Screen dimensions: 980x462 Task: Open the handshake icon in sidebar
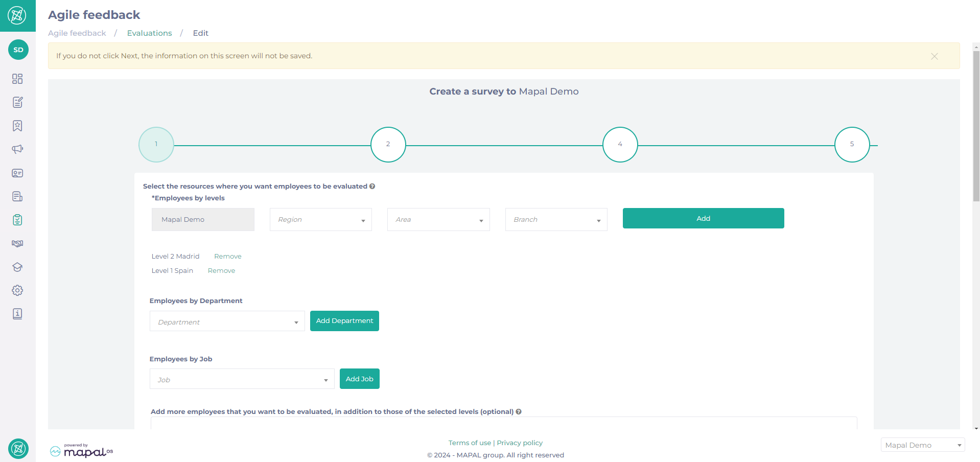coord(17,243)
